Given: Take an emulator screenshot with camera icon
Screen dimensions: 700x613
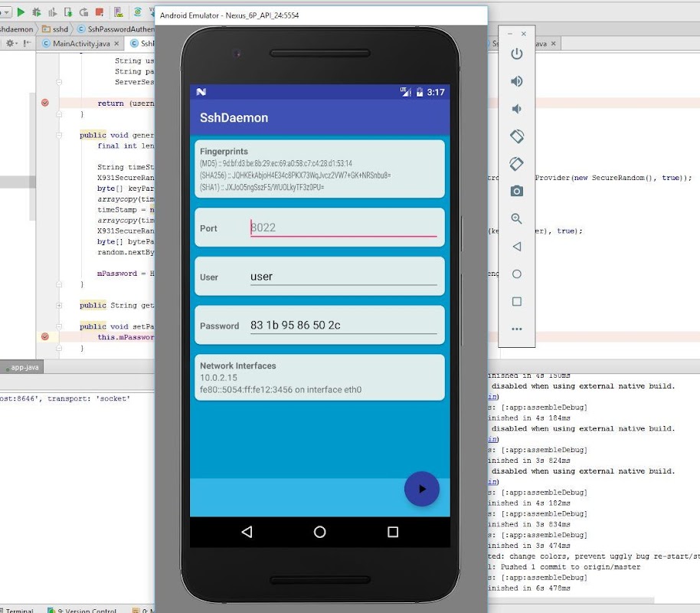Looking at the screenshot, I should (517, 191).
